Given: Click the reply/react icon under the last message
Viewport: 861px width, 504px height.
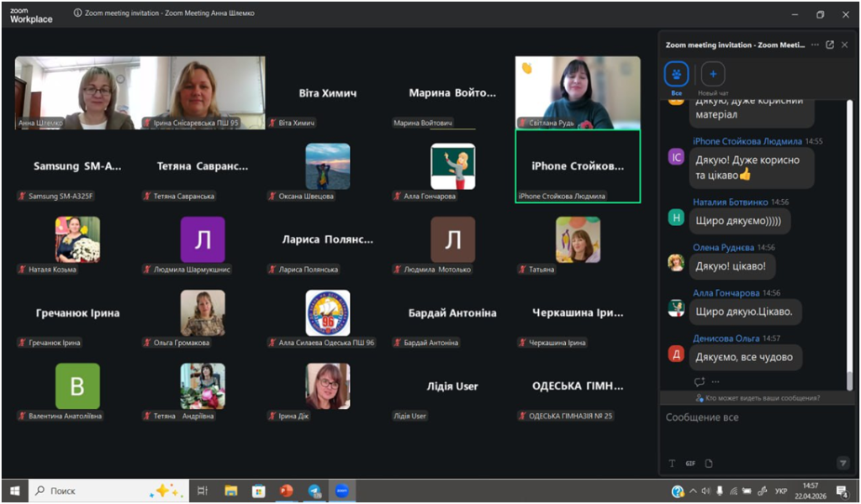Looking at the screenshot, I should [x=699, y=381].
